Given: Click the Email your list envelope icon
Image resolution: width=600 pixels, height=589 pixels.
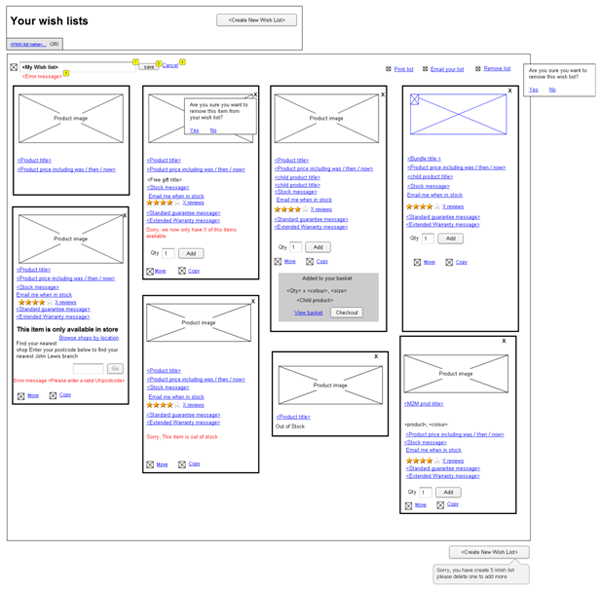Looking at the screenshot, I should 423,69.
